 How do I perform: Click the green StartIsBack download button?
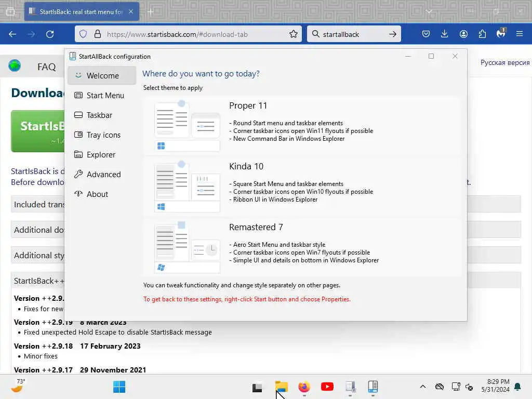37,131
